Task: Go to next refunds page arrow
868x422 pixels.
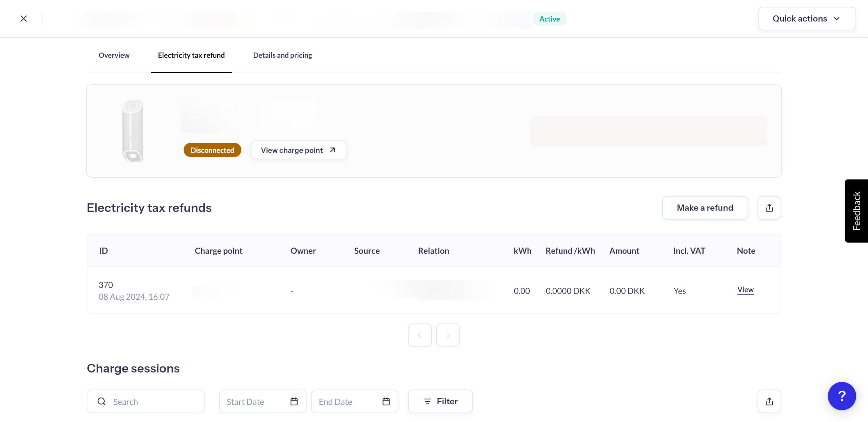Action: (x=448, y=335)
